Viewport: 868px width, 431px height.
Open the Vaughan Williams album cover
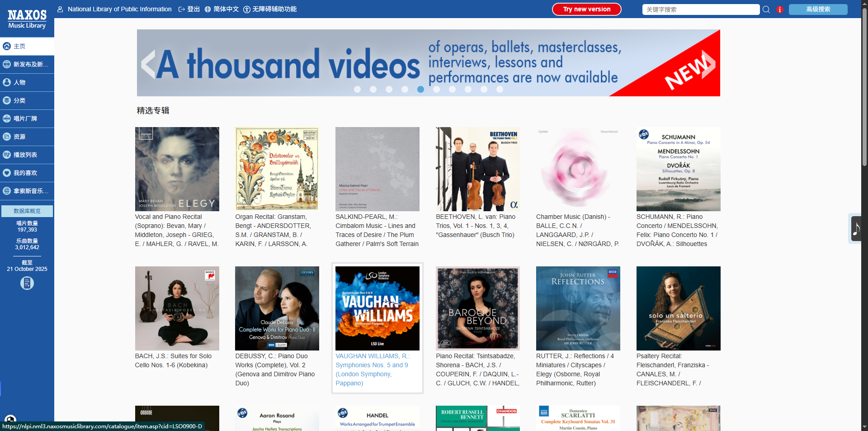coord(377,308)
